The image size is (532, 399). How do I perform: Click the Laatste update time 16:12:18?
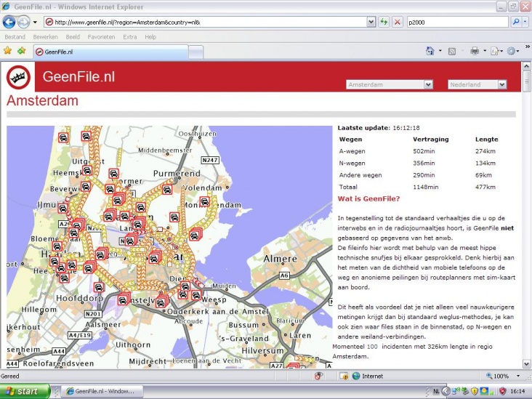coord(406,128)
